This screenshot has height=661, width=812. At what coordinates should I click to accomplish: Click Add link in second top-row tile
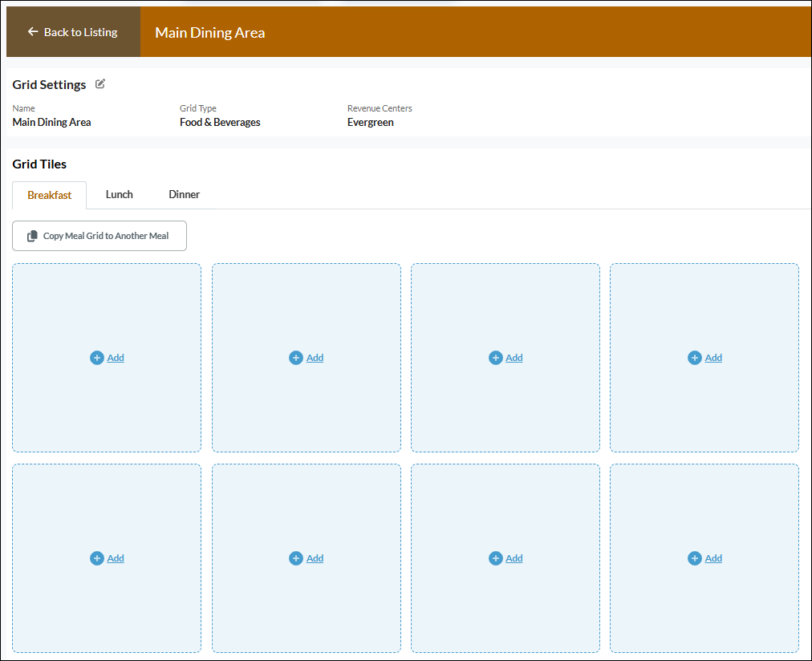pos(315,358)
